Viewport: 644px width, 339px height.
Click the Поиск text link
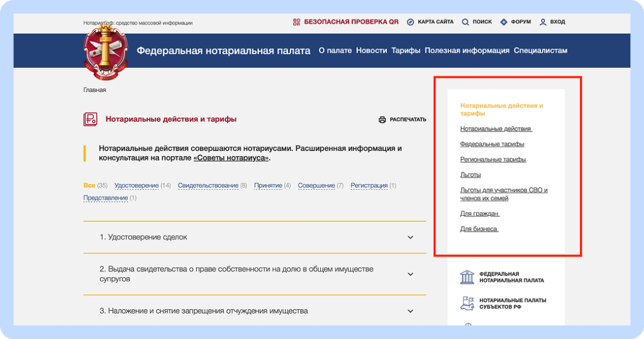tap(482, 22)
